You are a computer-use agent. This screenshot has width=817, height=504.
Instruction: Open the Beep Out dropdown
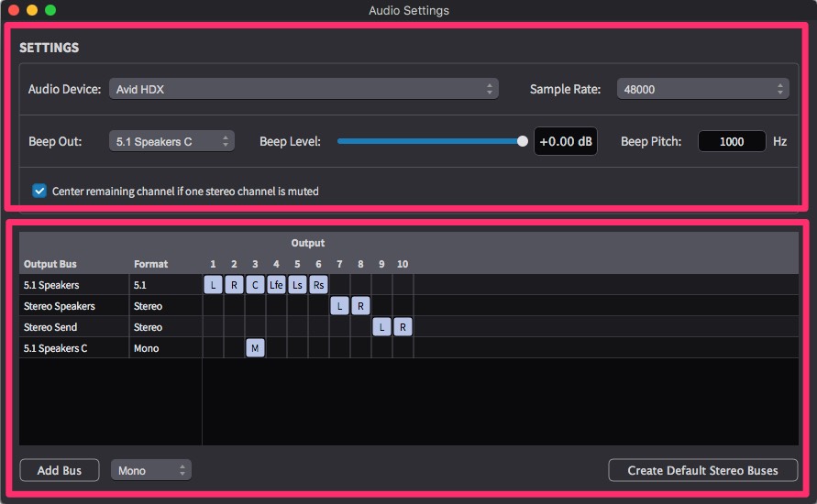171,141
